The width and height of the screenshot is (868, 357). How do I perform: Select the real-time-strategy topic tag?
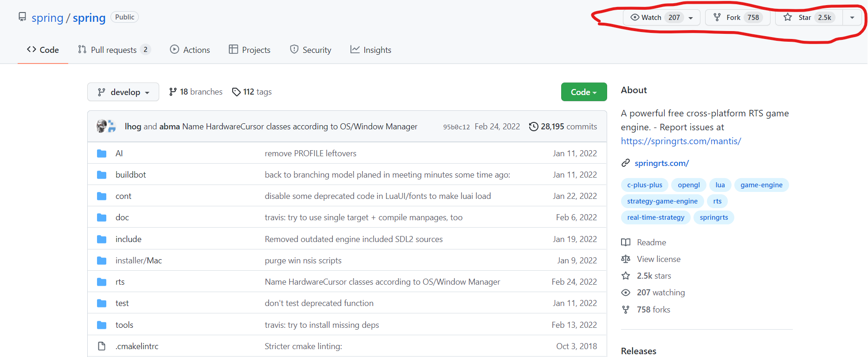point(656,217)
